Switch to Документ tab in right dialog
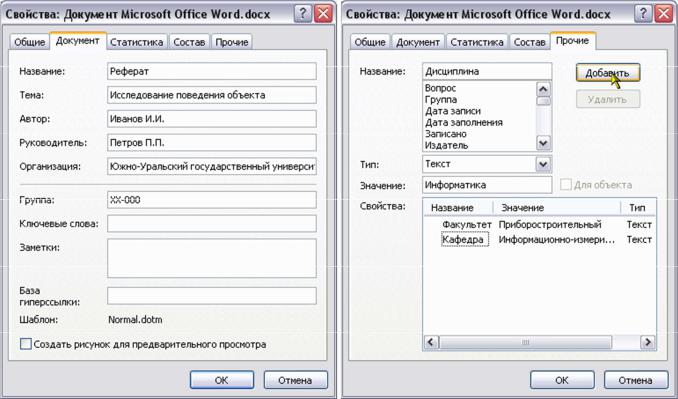This screenshot has height=399, width=678. pos(418,42)
